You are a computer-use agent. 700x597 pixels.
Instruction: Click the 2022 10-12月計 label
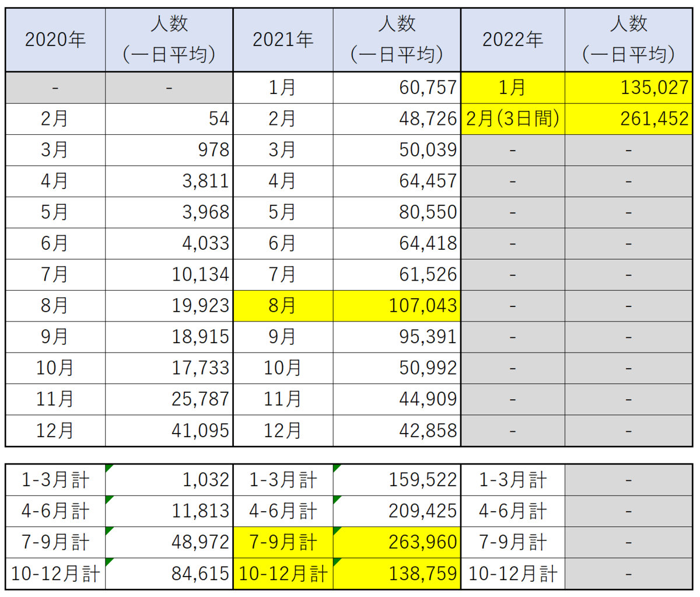click(x=513, y=574)
